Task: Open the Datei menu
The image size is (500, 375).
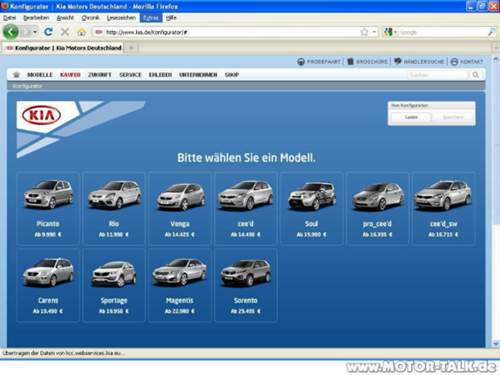Action: (9, 18)
